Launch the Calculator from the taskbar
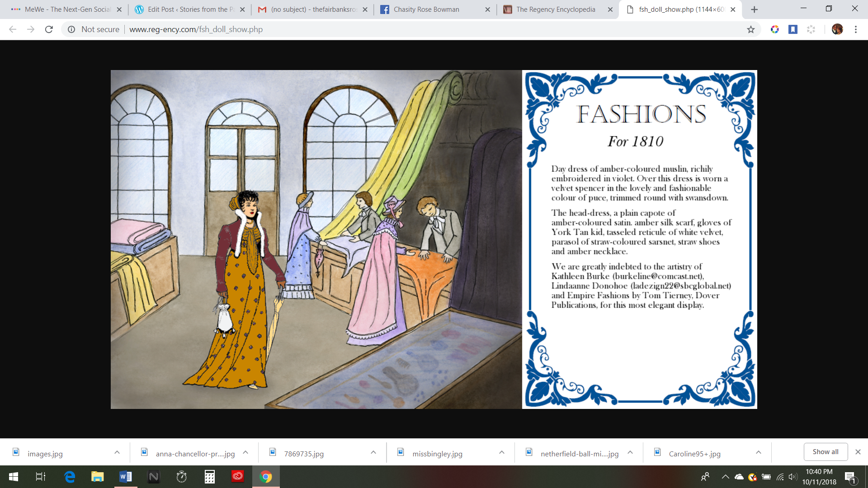868x488 pixels. click(209, 477)
